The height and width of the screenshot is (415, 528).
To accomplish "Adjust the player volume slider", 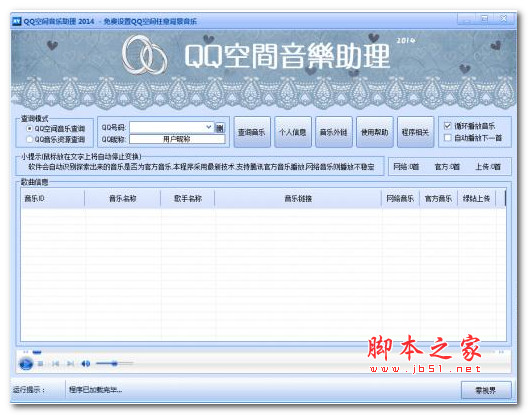I will 114,363.
